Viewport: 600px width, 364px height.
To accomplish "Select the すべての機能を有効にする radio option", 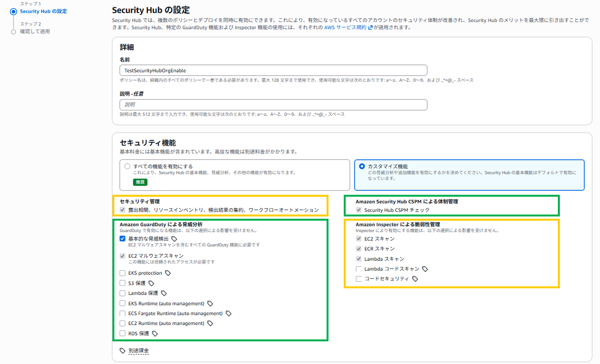I will pos(127,166).
